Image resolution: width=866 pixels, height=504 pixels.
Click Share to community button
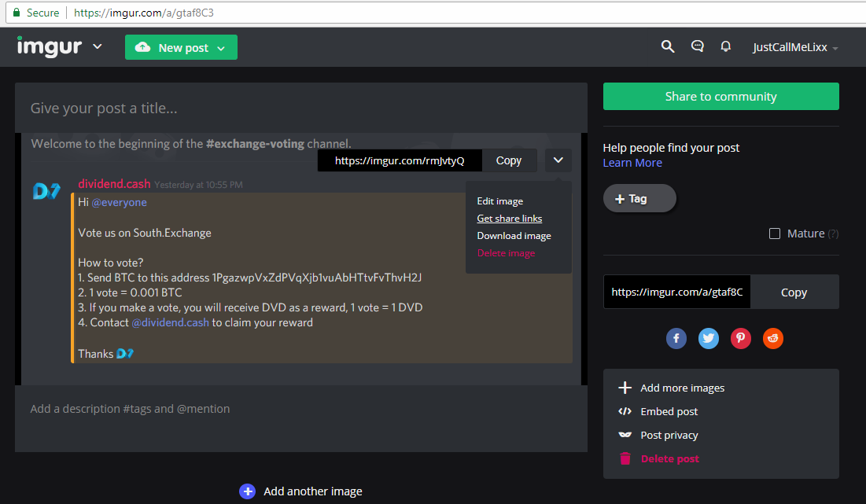pyautogui.click(x=720, y=96)
